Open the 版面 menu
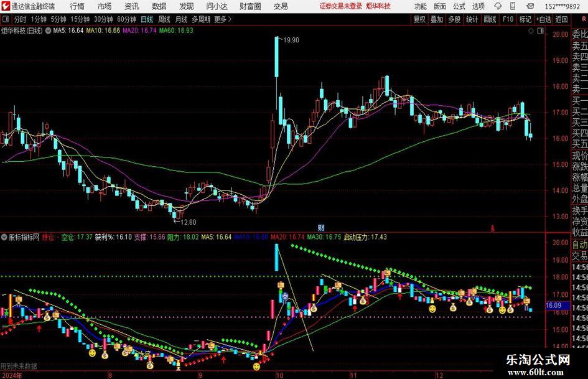The height and width of the screenshot is (379, 588). pyautogui.click(x=440, y=6)
